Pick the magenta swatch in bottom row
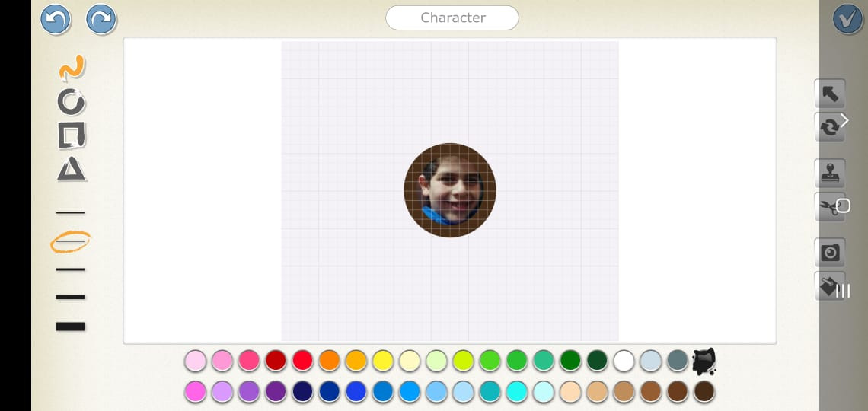868x411 pixels. click(196, 392)
